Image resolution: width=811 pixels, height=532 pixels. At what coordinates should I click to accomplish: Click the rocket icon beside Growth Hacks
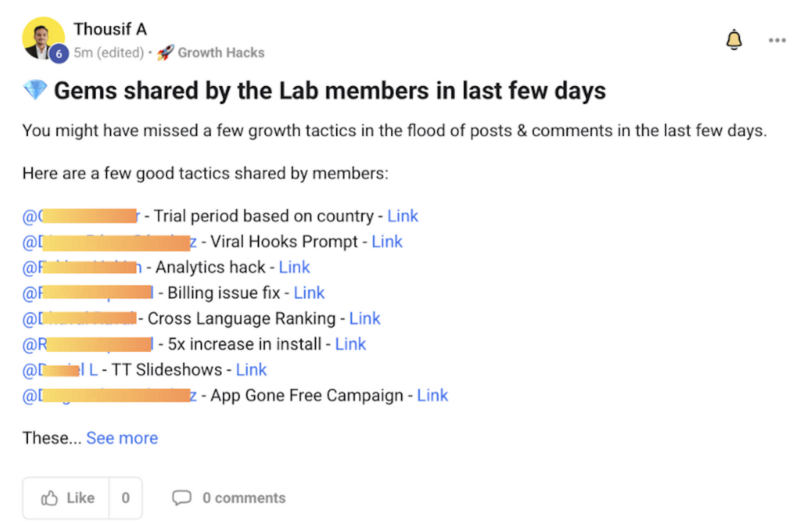click(165, 52)
